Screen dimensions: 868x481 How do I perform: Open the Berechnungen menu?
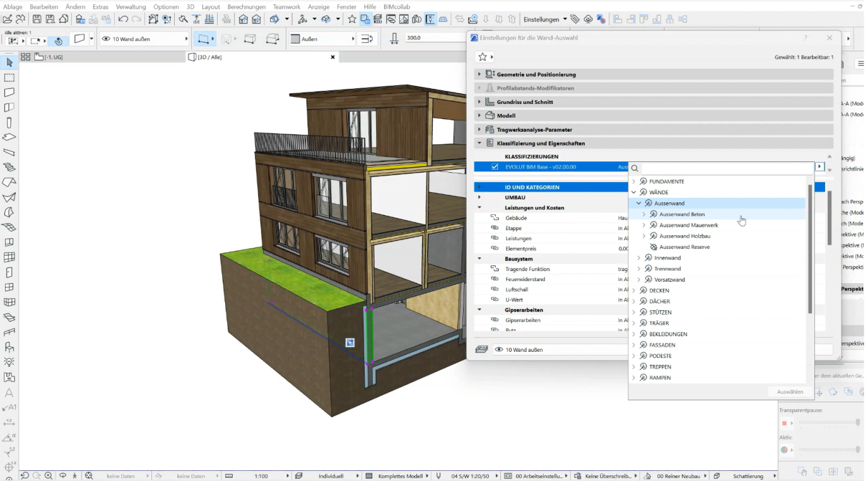tap(247, 6)
